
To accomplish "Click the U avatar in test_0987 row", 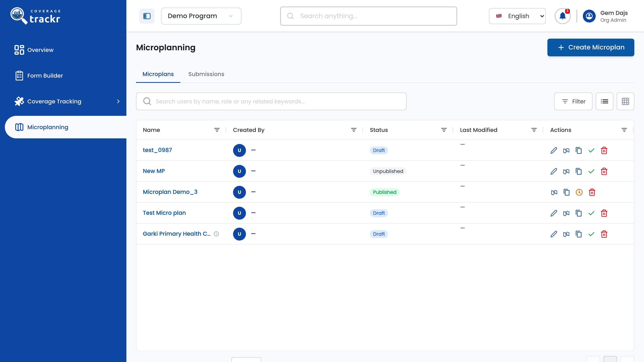I will click(239, 150).
